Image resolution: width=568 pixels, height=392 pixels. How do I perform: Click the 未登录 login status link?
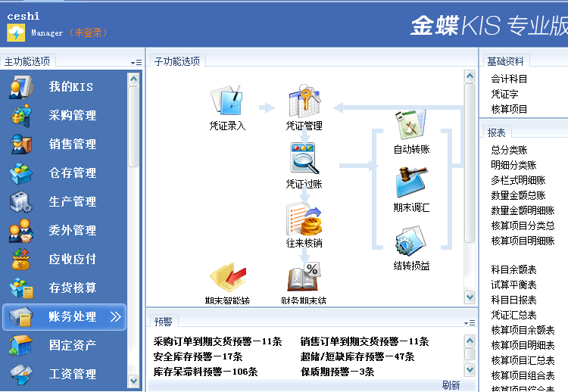(x=89, y=33)
